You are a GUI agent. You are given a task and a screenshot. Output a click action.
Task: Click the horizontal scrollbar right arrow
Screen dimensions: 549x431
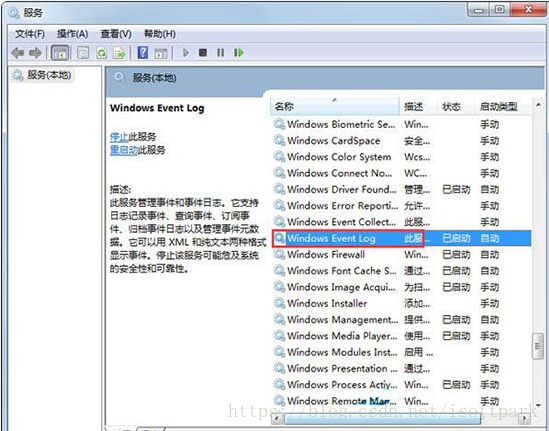pyautogui.click(x=524, y=418)
